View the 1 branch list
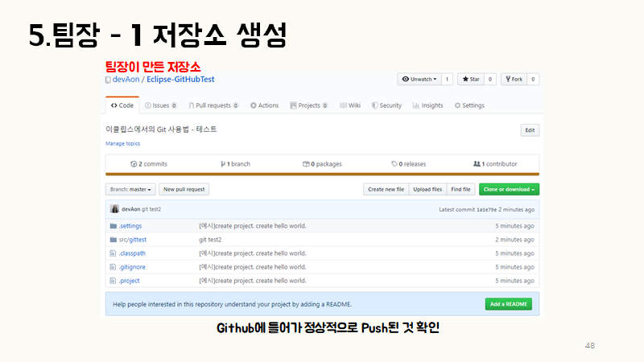This screenshot has width=644, height=362. [235, 164]
